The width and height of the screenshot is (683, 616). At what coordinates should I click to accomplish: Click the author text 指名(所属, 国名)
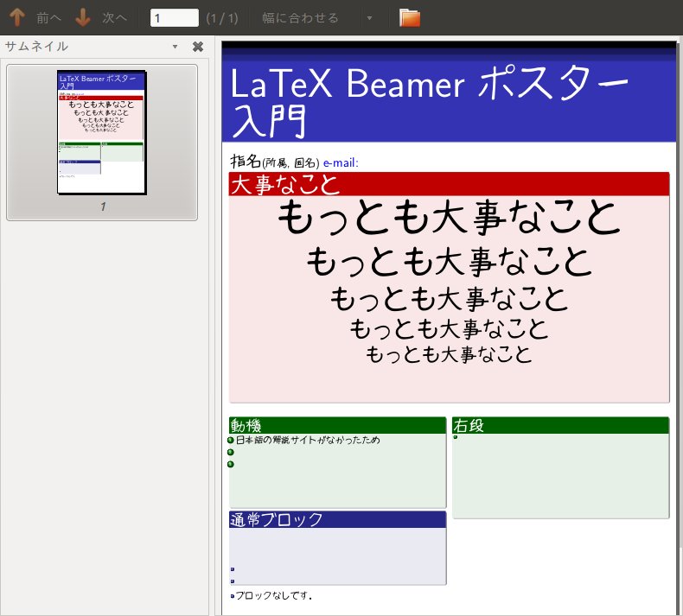[x=274, y=162]
